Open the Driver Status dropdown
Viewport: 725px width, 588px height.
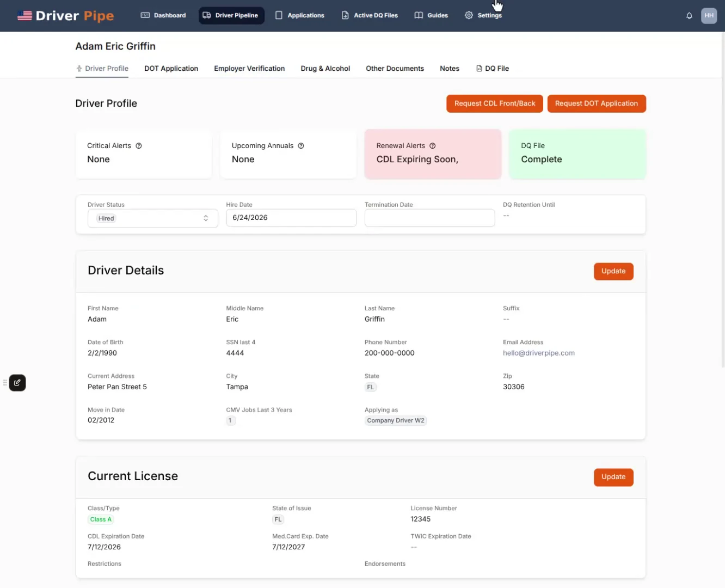tap(153, 218)
